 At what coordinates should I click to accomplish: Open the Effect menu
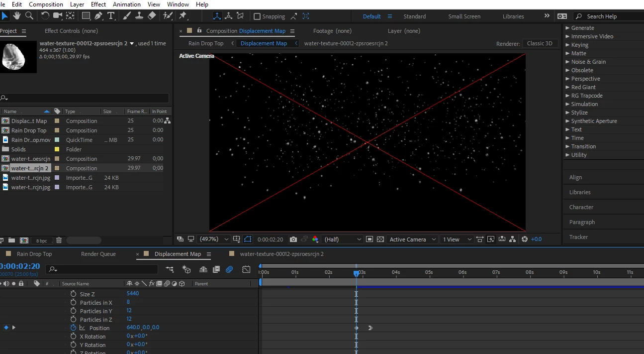(98, 4)
